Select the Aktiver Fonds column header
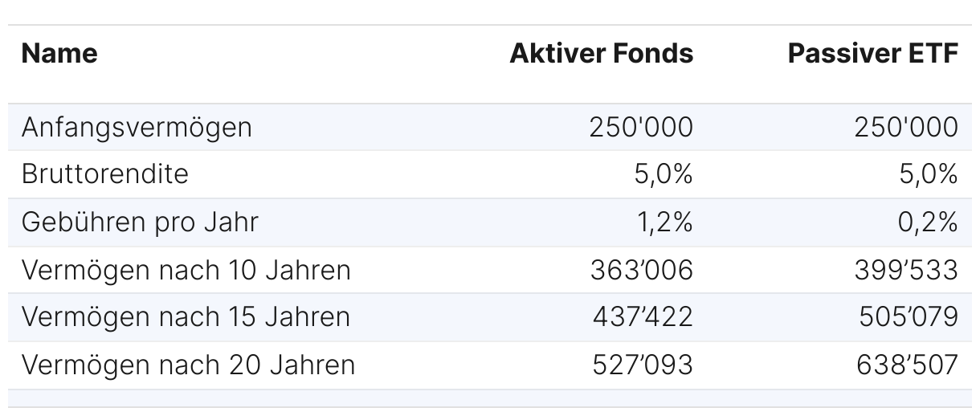This screenshot has width=980, height=416. pyautogui.click(x=602, y=54)
